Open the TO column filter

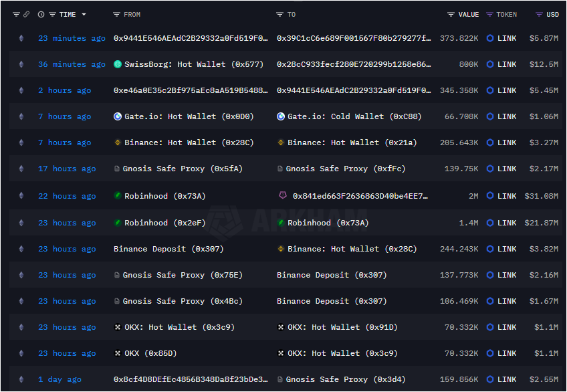[x=279, y=15]
